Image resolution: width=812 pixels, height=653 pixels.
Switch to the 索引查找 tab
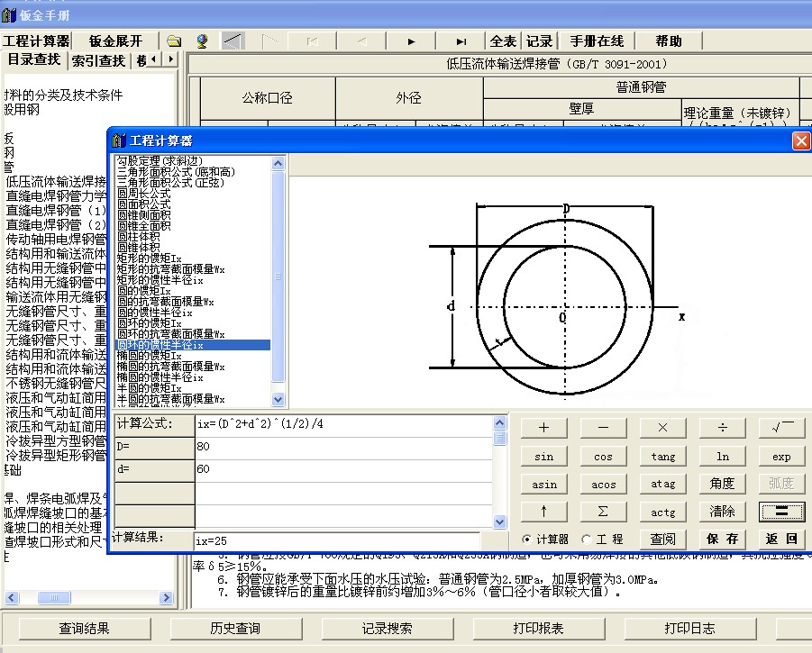(98, 61)
